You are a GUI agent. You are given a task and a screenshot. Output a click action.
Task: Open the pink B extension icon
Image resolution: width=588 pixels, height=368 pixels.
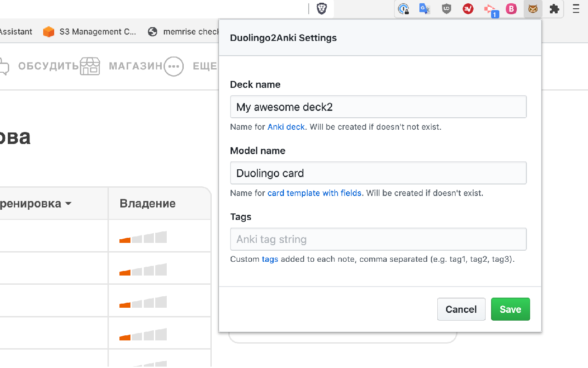point(511,9)
